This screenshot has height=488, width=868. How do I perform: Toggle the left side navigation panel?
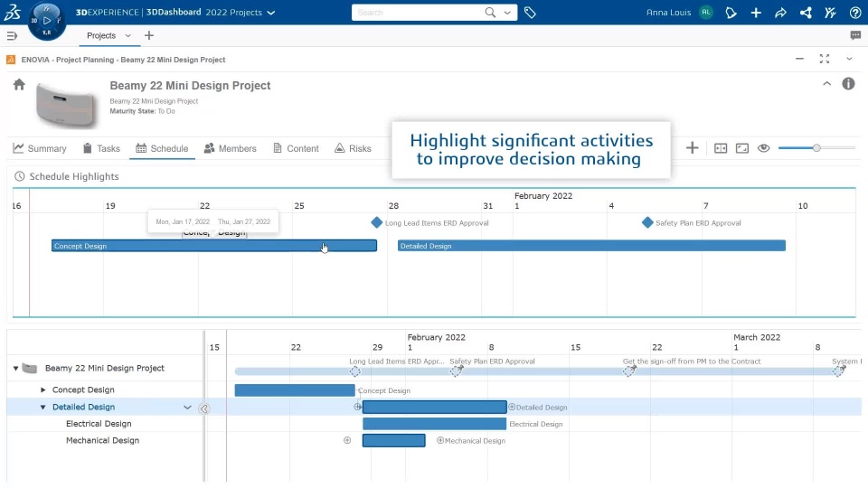coord(12,36)
